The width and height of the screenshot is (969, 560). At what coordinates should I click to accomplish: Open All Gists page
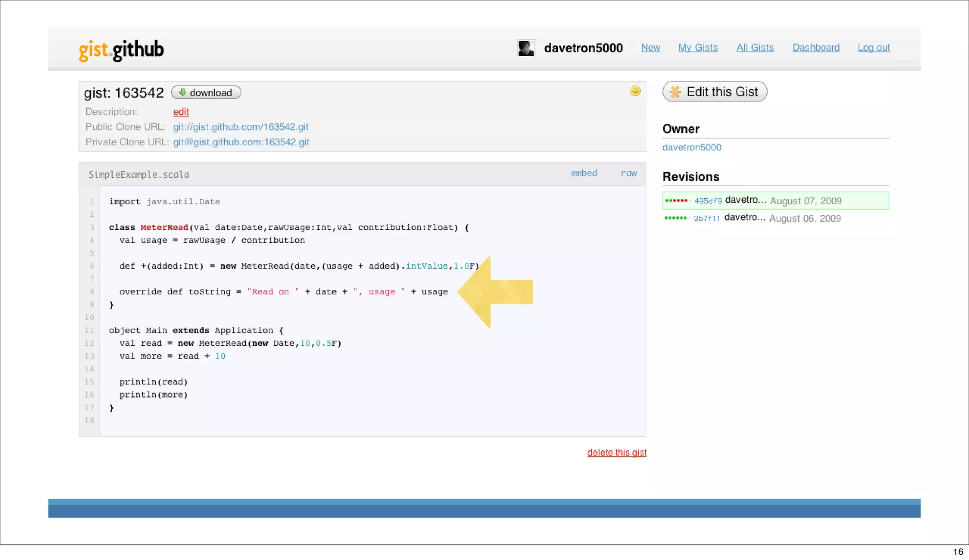755,48
